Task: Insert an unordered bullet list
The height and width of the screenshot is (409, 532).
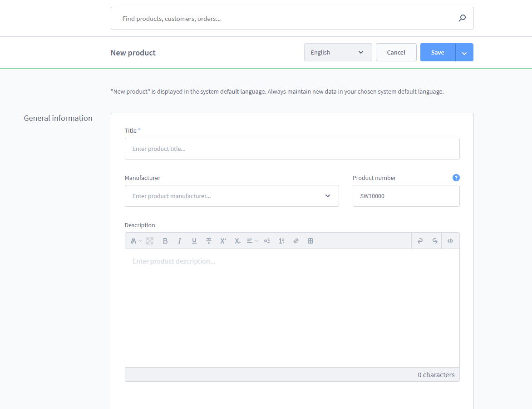Action: 267,241
